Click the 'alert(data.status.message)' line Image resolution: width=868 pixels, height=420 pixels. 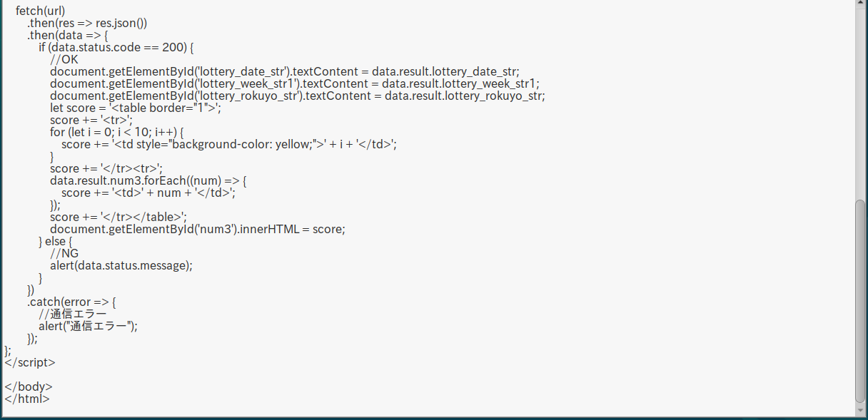pyautogui.click(x=121, y=266)
